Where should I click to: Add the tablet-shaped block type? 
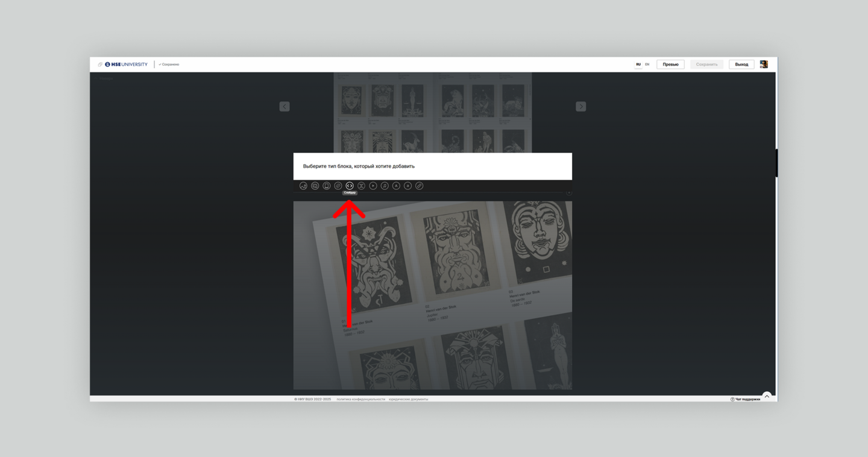click(327, 186)
